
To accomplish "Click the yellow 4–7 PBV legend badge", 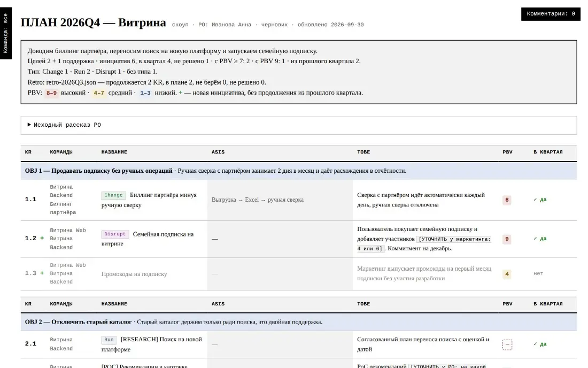I will 99,93.
